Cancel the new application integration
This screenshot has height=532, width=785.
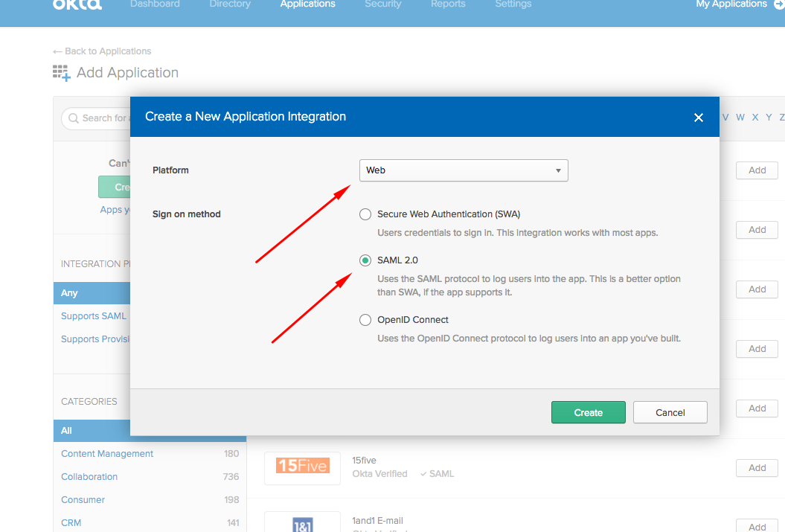point(669,411)
